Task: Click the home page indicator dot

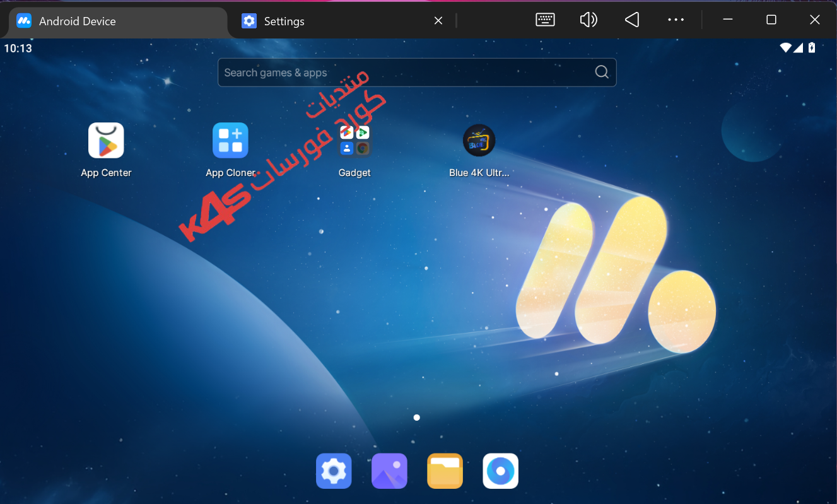Action: [x=417, y=418]
